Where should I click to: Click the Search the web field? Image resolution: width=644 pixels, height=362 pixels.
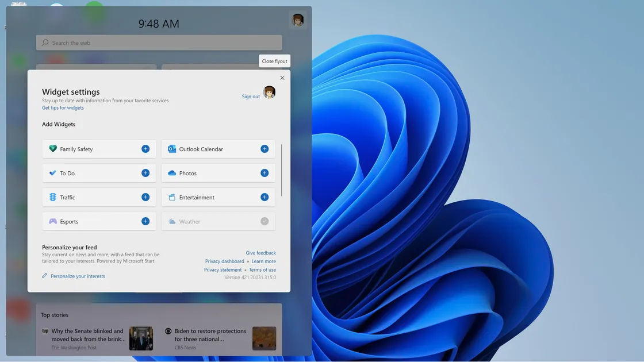[x=159, y=42]
